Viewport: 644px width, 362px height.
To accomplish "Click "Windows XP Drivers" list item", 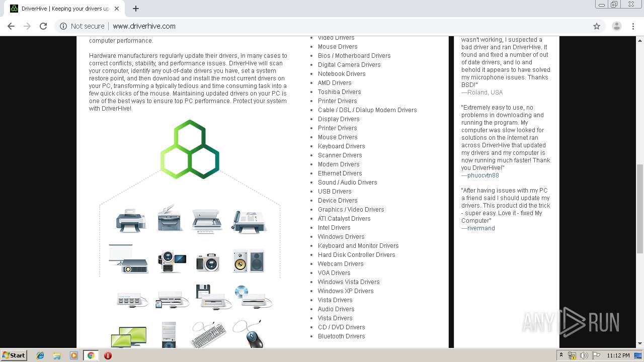I will [x=346, y=291].
